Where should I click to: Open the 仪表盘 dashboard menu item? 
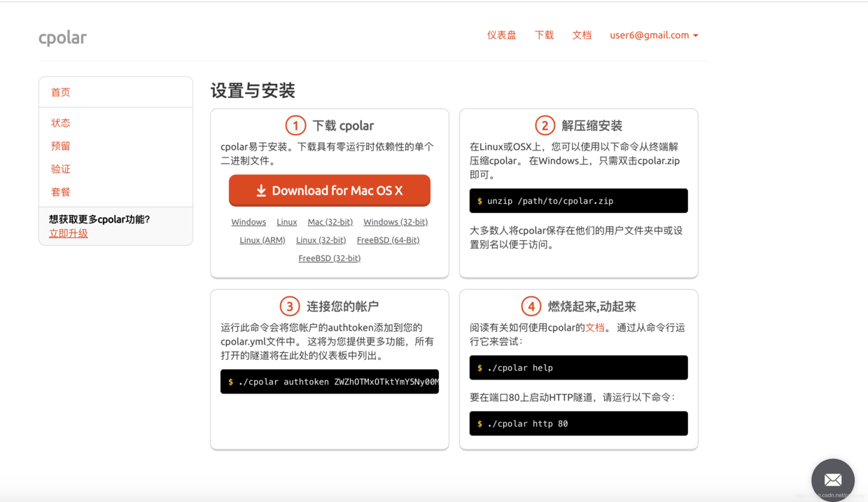tap(501, 35)
